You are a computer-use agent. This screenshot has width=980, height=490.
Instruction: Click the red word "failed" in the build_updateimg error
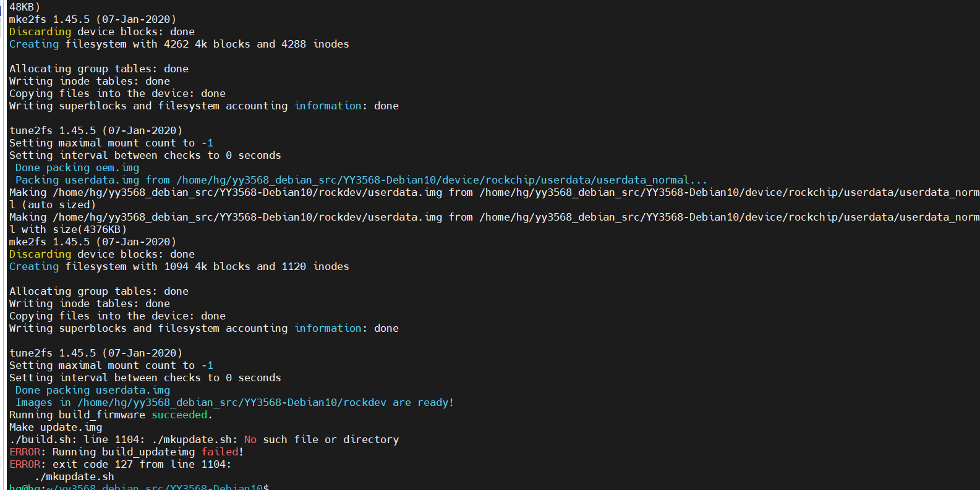(219, 452)
